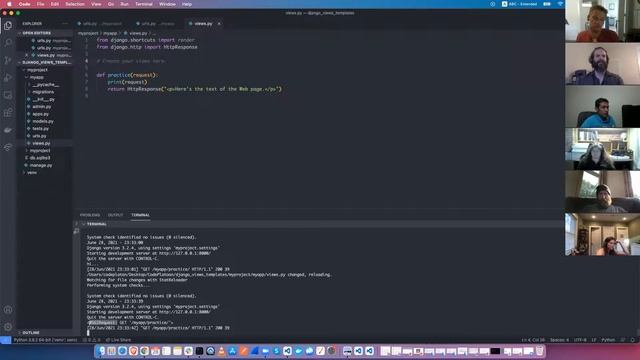
Task: Select video thumbnail of participant in blue shirt
Action: pos(602,107)
